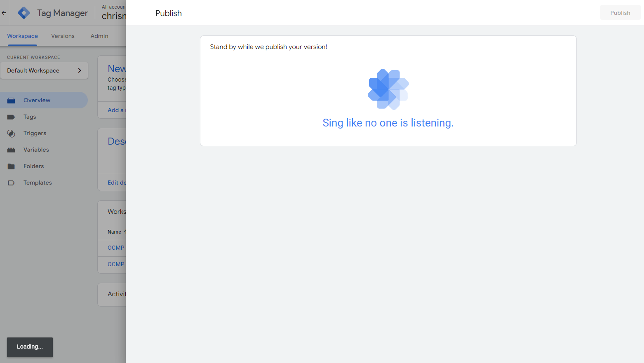The height and width of the screenshot is (363, 644).
Task: Click the Variables brick icon
Action: tap(11, 150)
